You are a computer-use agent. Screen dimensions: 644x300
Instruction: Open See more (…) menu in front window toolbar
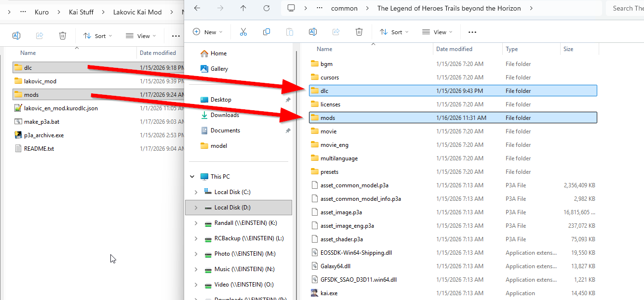point(472,32)
